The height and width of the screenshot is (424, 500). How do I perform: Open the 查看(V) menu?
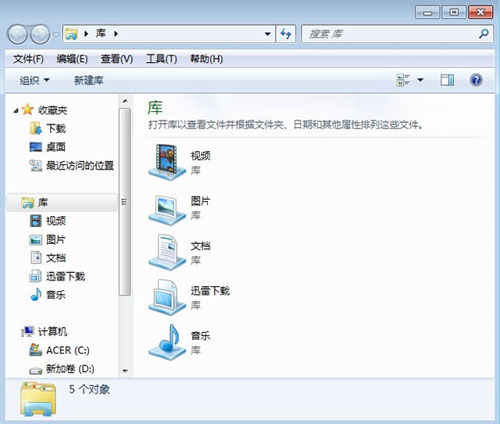[117, 59]
